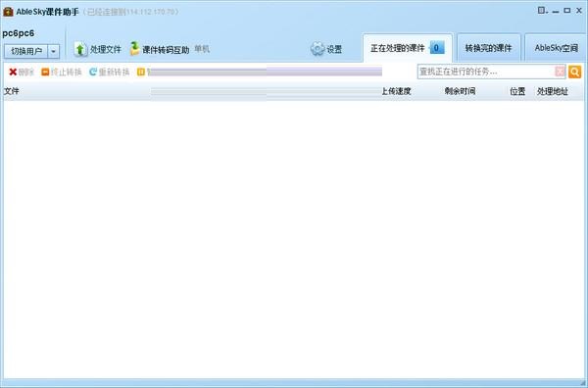Click the AbleSky briefcase app logo
Screen dimensions: 588x388
point(8,12)
